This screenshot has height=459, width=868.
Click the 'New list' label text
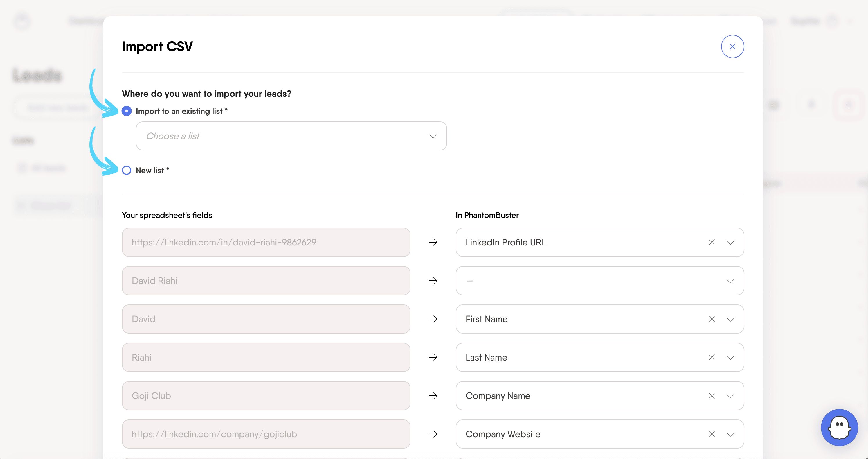pyautogui.click(x=152, y=171)
